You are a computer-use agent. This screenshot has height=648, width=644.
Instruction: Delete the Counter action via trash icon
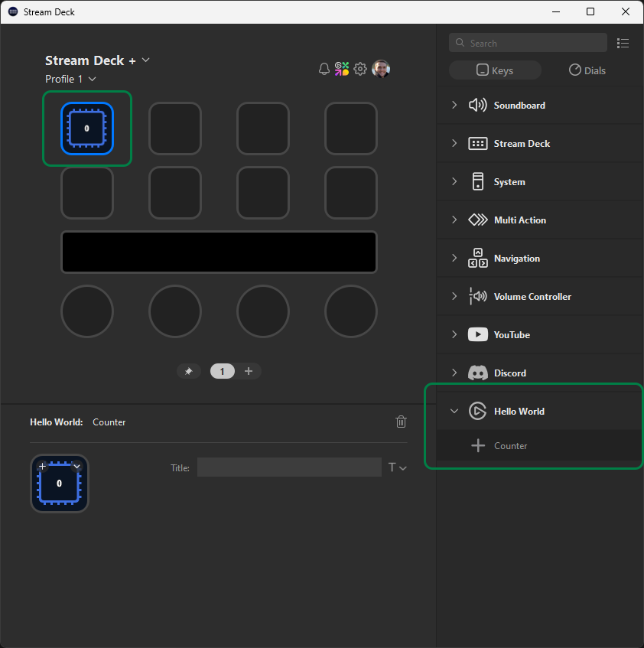tap(401, 422)
